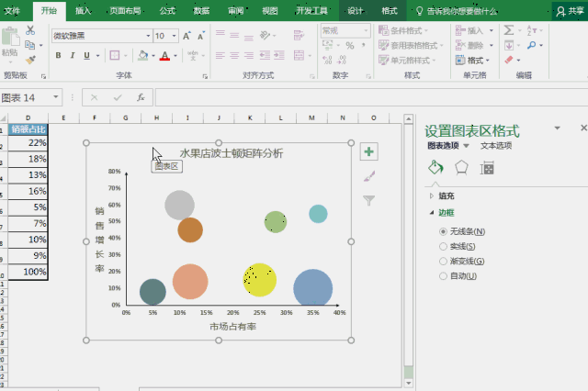Click the chart title text
This screenshot has width=588, height=391.
(232, 153)
